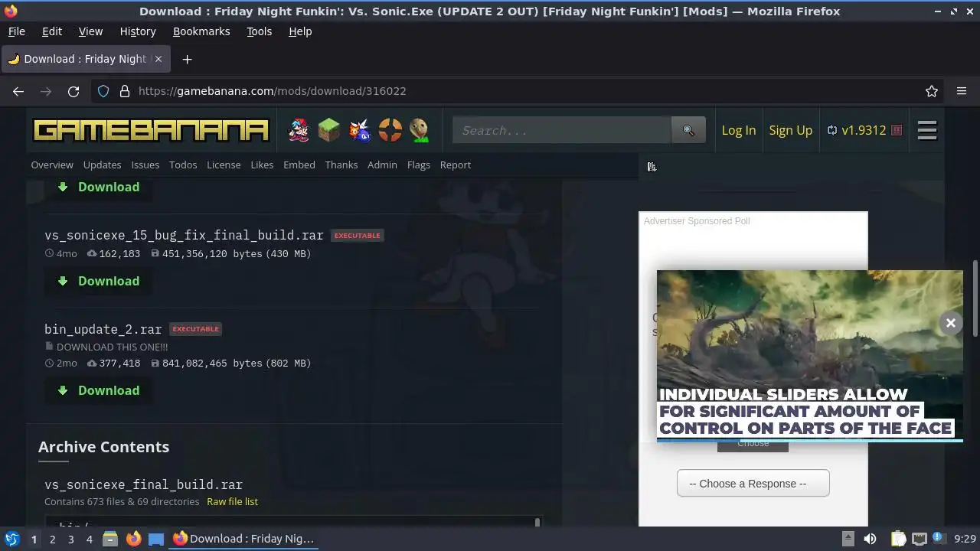Open the clipboard manager tray icon
The width and height of the screenshot is (980, 551).
(898, 539)
